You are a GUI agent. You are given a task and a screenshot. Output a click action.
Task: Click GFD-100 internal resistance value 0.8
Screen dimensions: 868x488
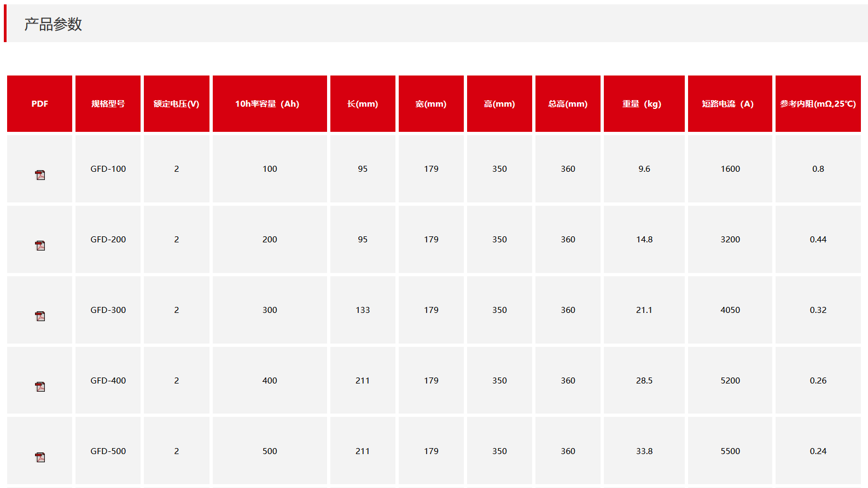[x=818, y=169]
